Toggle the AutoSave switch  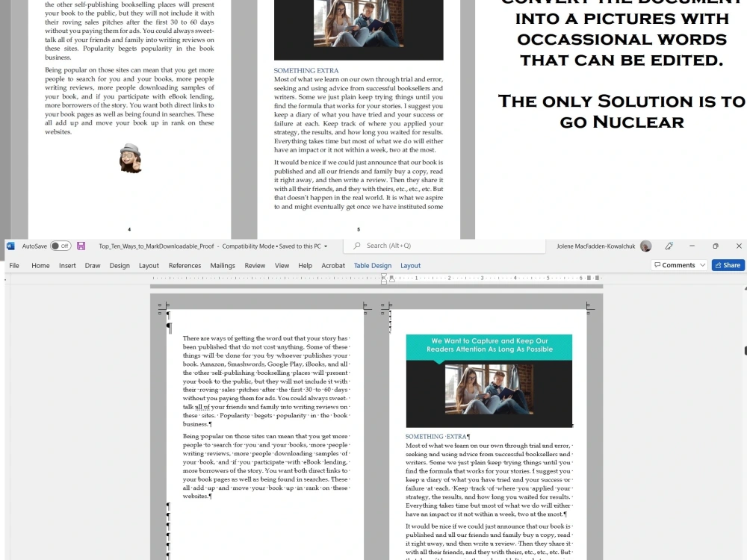pyautogui.click(x=61, y=246)
